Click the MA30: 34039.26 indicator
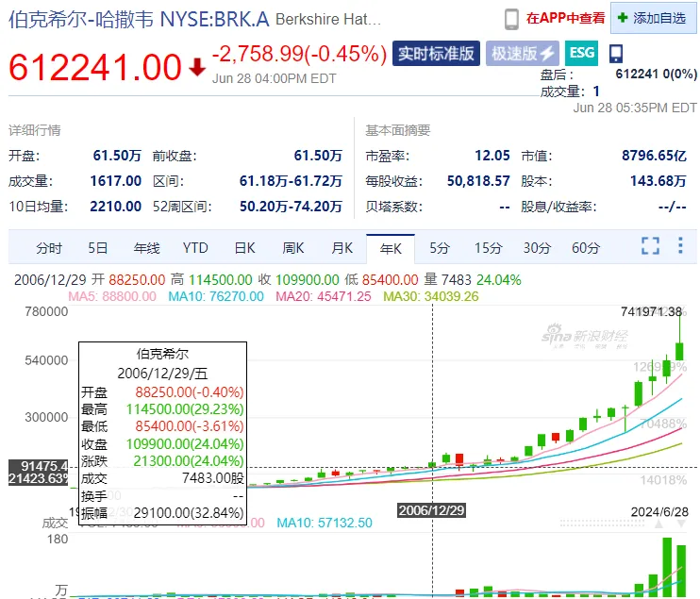This screenshot has width=700, height=599. [x=431, y=296]
